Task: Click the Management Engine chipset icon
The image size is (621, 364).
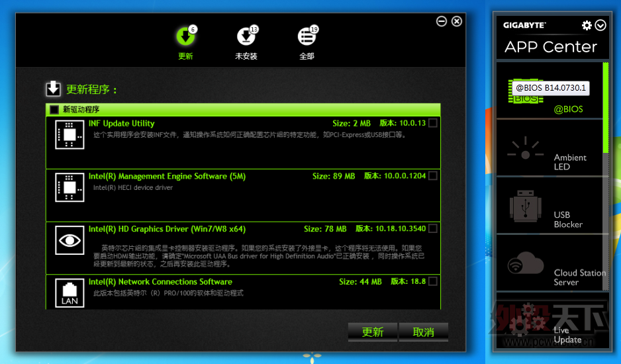Action: coord(70,187)
